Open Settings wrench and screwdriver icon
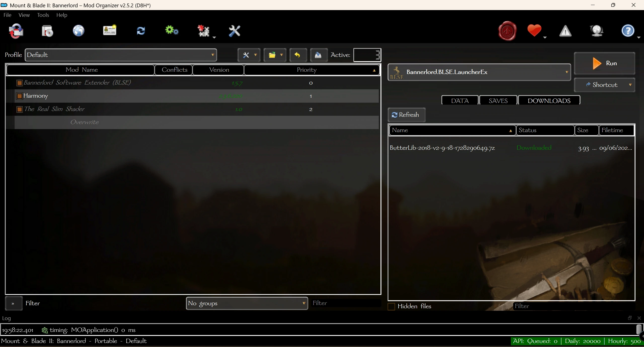The image size is (644, 347). [235, 31]
